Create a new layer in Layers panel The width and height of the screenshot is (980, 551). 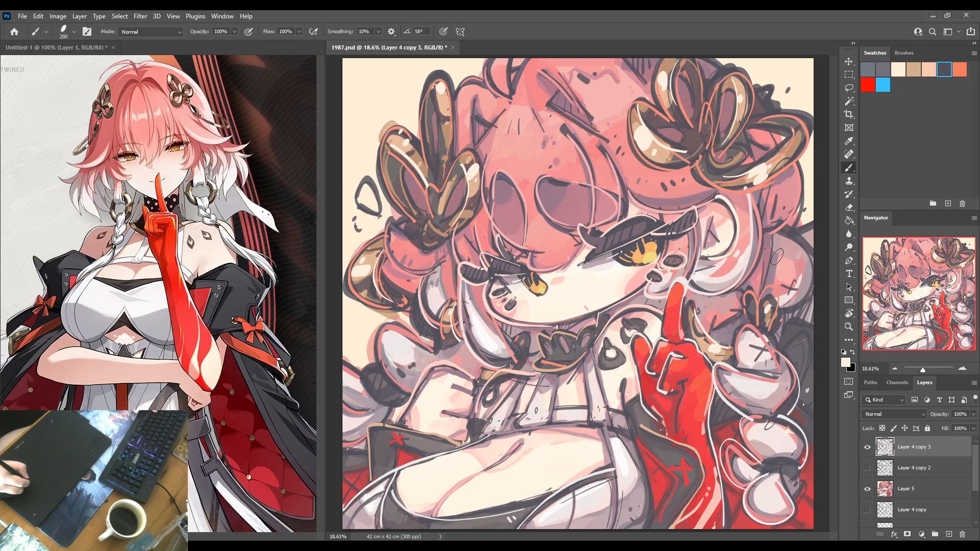[949, 534]
